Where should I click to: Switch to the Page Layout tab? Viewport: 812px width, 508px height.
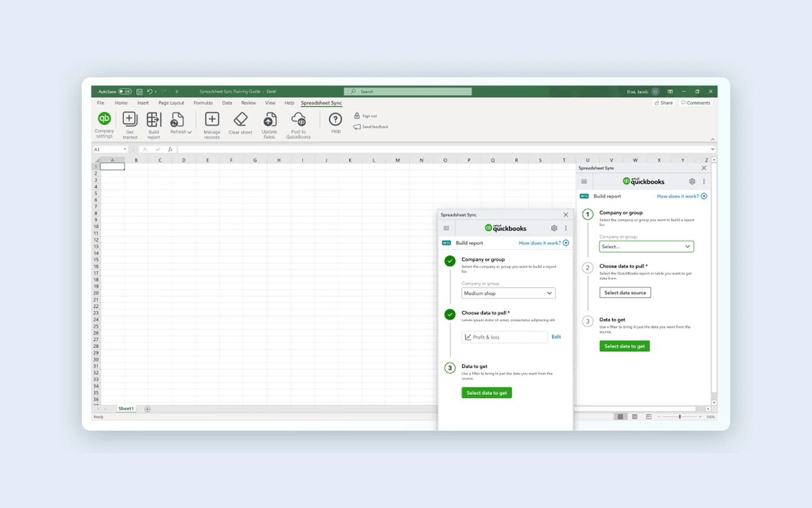(x=171, y=103)
